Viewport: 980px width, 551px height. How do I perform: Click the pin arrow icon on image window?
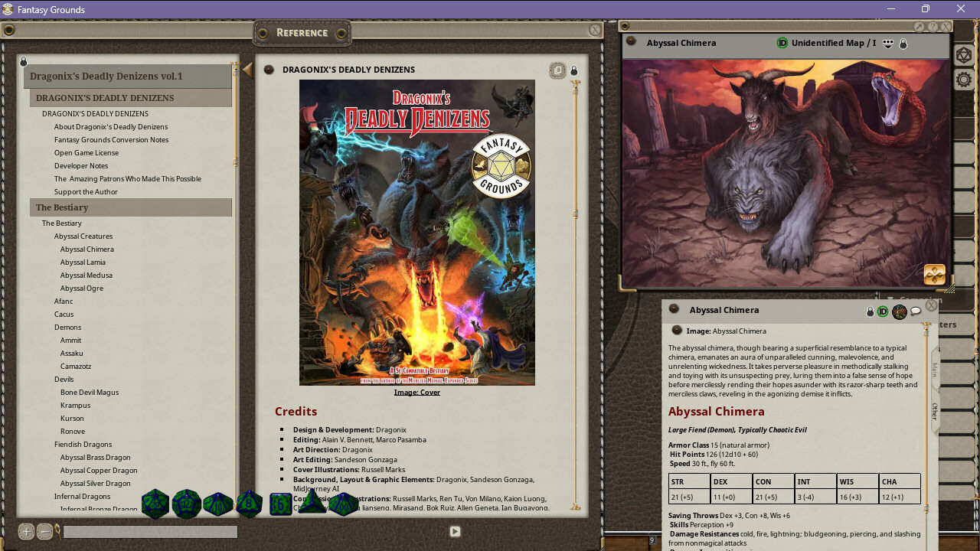click(920, 27)
